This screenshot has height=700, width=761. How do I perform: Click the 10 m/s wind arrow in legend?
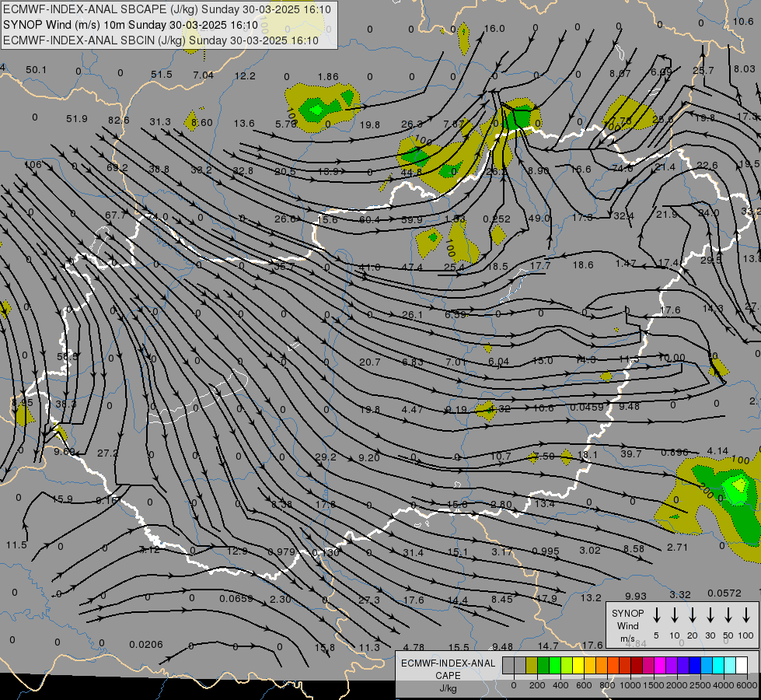[674, 615]
